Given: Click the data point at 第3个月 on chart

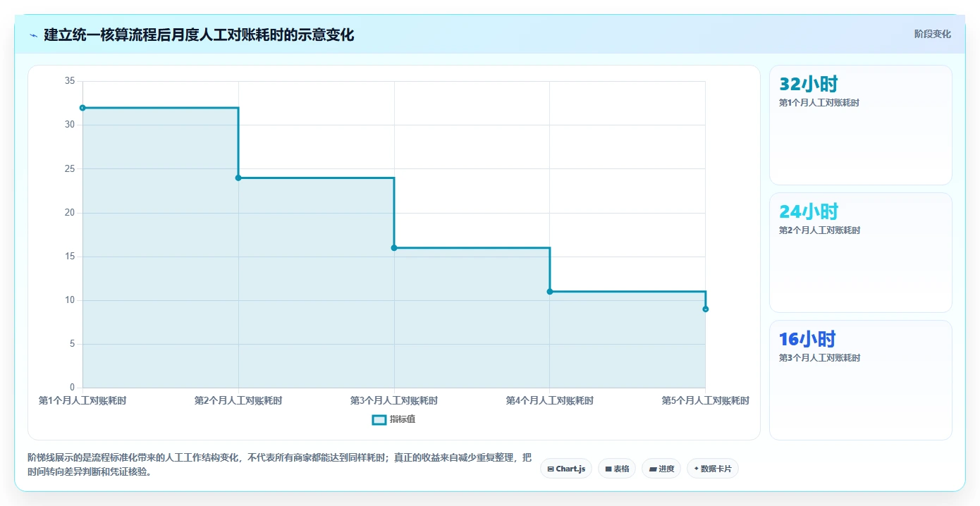Looking at the screenshot, I should click(394, 247).
